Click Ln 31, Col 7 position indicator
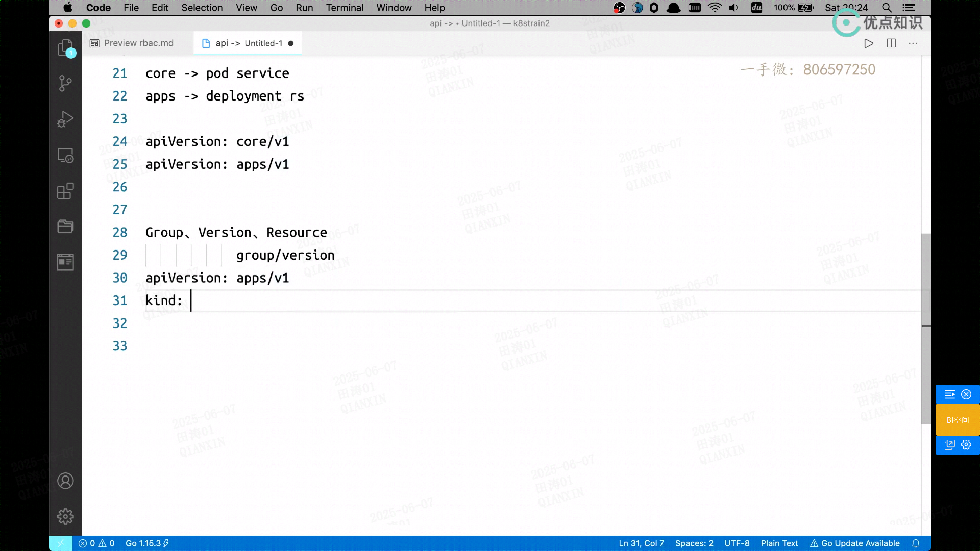Viewport: 980px width, 551px height. [641, 543]
